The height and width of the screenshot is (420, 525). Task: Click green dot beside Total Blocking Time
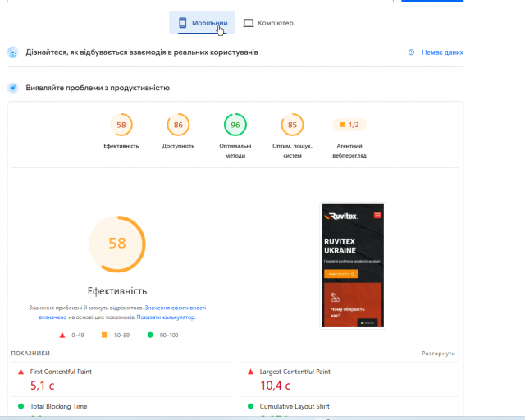[21, 406]
